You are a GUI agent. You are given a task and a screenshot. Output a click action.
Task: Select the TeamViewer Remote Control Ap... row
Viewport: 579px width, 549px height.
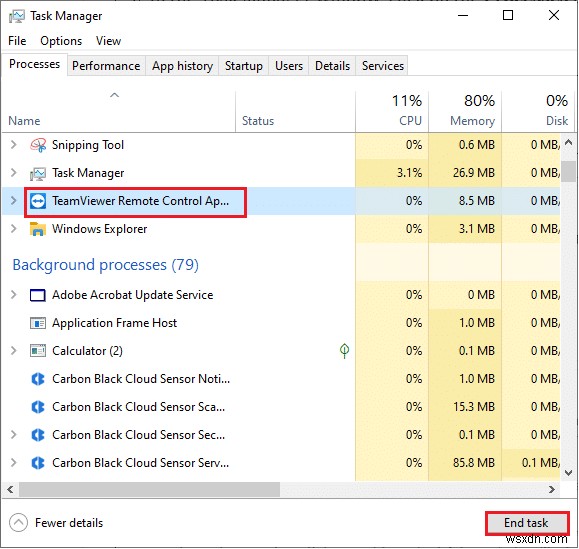[x=281, y=201]
